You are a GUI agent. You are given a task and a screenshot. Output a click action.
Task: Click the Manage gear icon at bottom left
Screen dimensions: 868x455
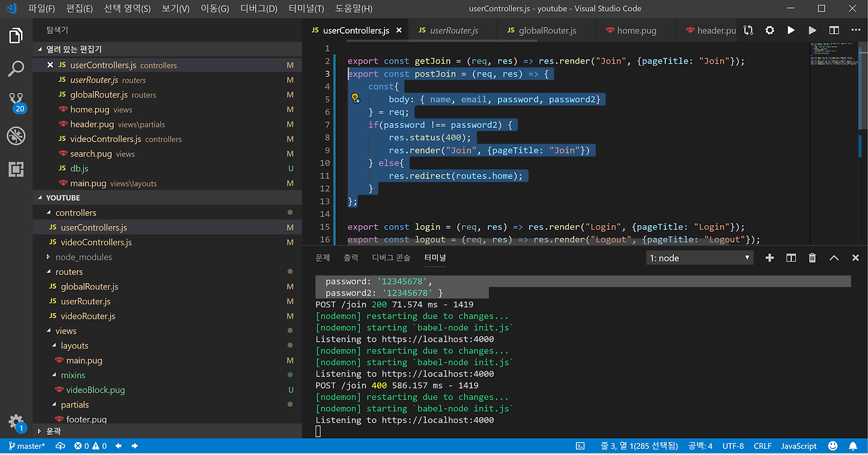(x=16, y=421)
